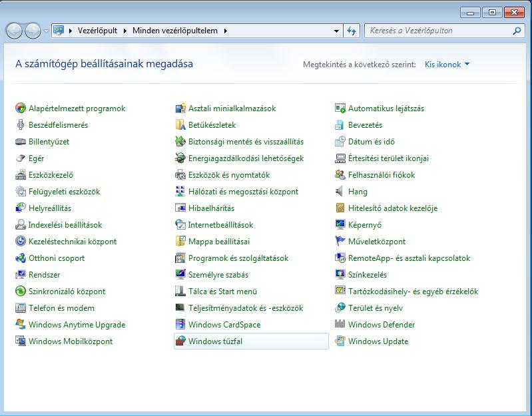532x416 pixels.
Task: Open Automatikus lejátszás link
Action: (386, 108)
